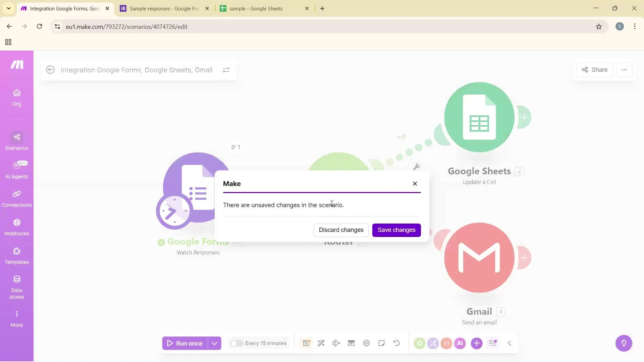
Task: Open the Sample responses Google Forms tab
Action: pyautogui.click(x=161, y=8)
